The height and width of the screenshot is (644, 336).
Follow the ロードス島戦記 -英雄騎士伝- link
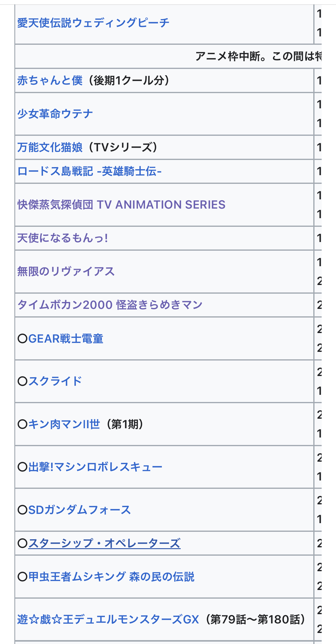(x=89, y=172)
